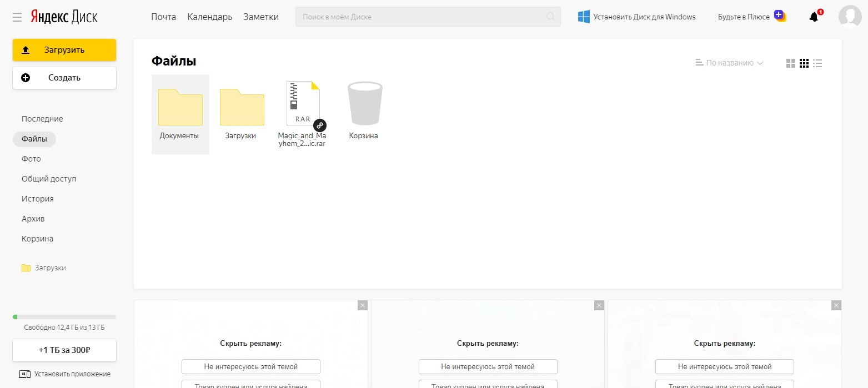The image size is (868, 388).
Task: Click the search magnifier icon
Action: pyautogui.click(x=551, y=17)
